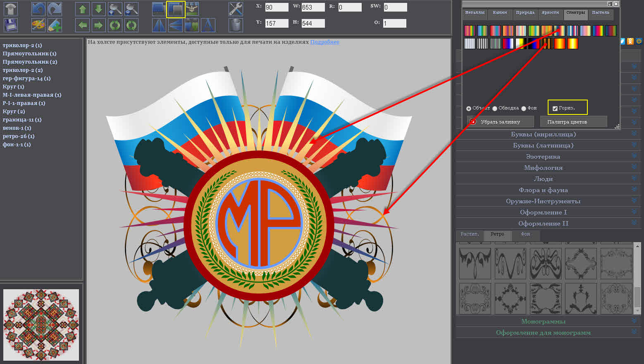Screen dimensions: 644x364
Task: Move object right with green arrow
Action: (98, 25)
